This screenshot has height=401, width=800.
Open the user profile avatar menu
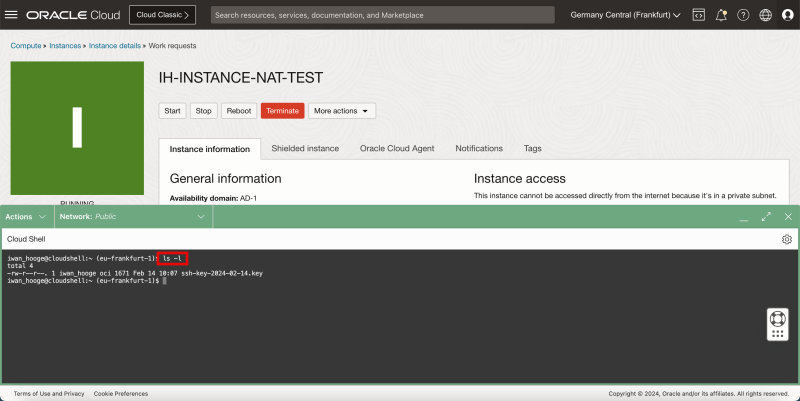788,15
